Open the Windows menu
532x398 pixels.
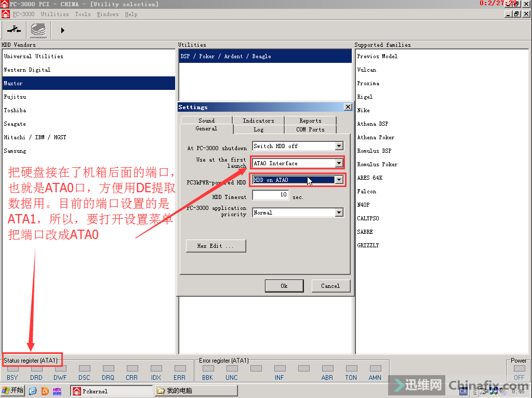point(108,14)
